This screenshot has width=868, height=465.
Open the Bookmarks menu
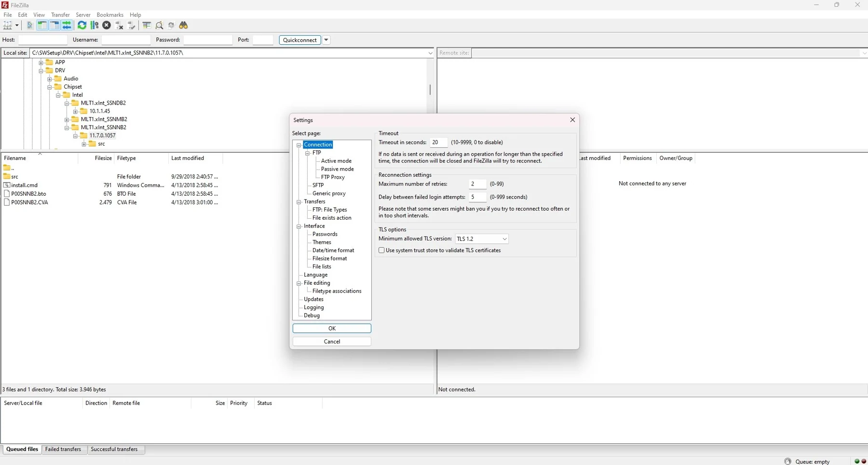[x=110, y=15]
